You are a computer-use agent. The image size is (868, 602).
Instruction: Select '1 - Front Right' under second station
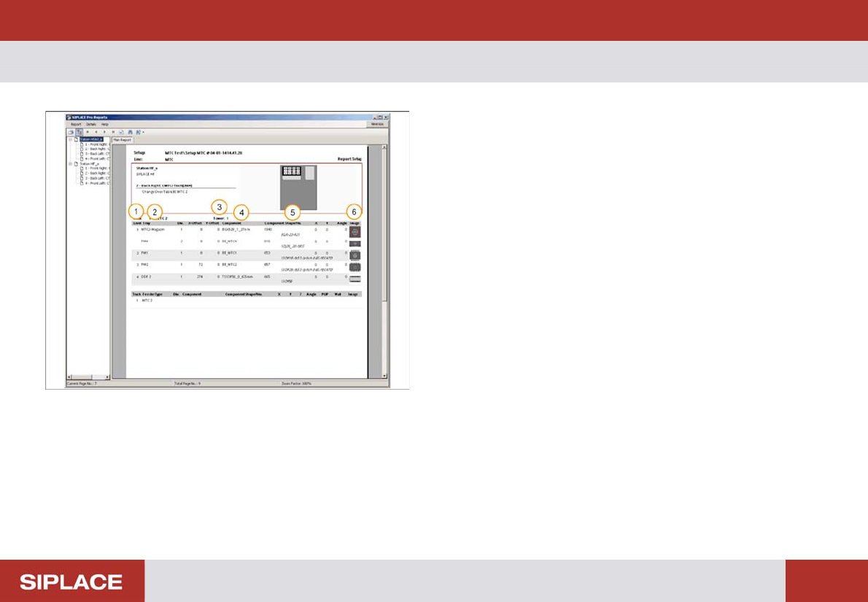click(x=98, y=169)
